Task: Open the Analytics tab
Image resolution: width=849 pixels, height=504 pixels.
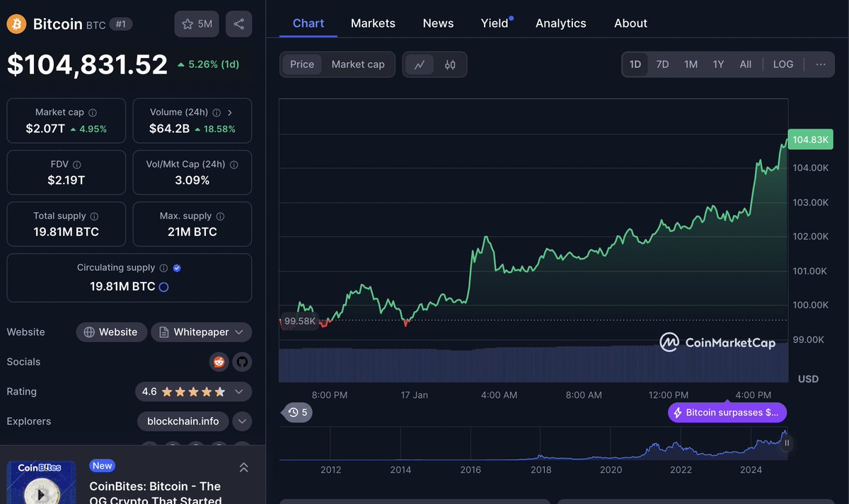Action: point(561,23)
